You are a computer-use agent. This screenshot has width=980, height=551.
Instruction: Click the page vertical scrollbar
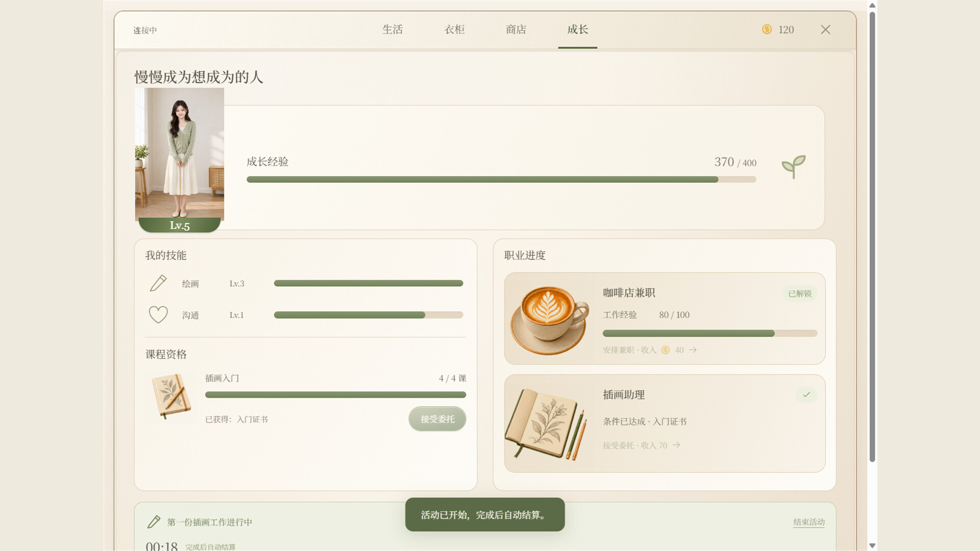click(872, 236)
